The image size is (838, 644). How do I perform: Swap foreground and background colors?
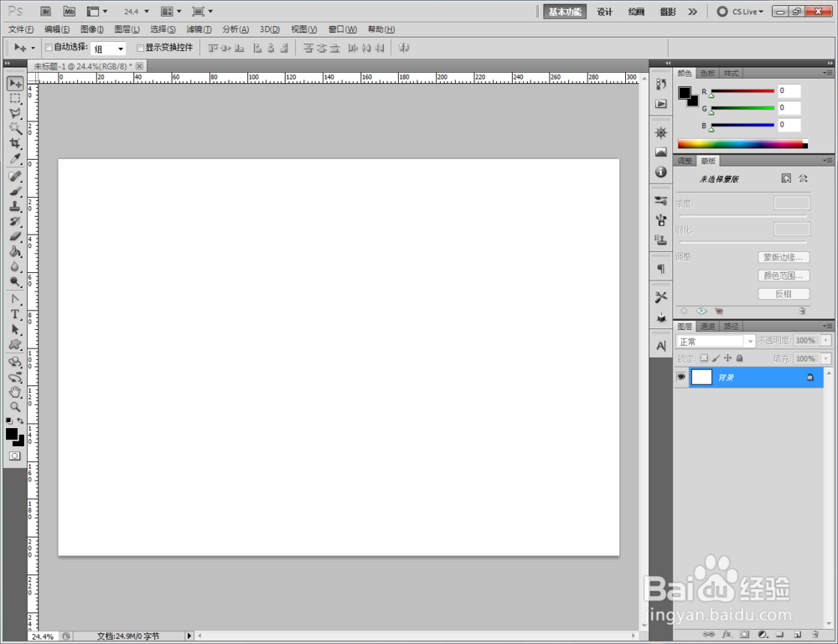20,420
